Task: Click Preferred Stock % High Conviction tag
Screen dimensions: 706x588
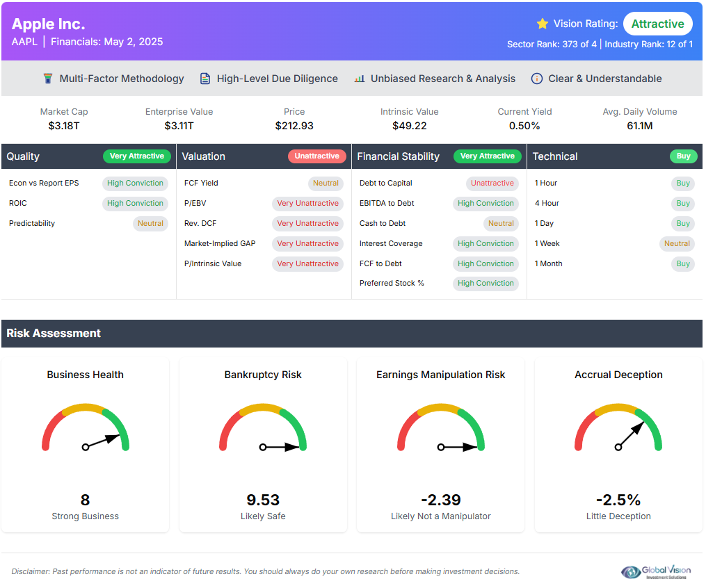Action: point(486,283)
